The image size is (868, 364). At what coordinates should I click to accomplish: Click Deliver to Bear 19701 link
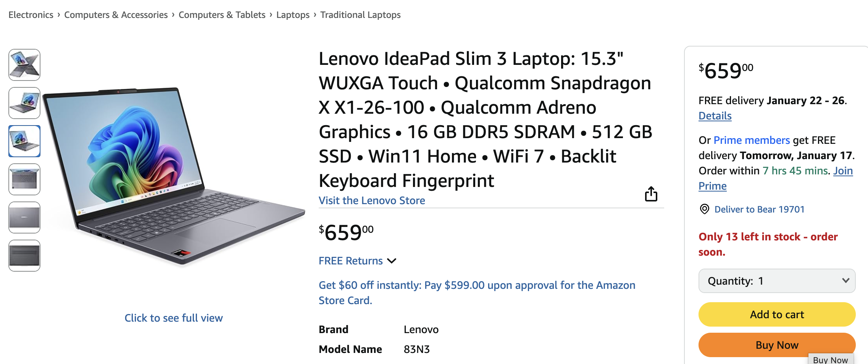[x=759, y=209]
